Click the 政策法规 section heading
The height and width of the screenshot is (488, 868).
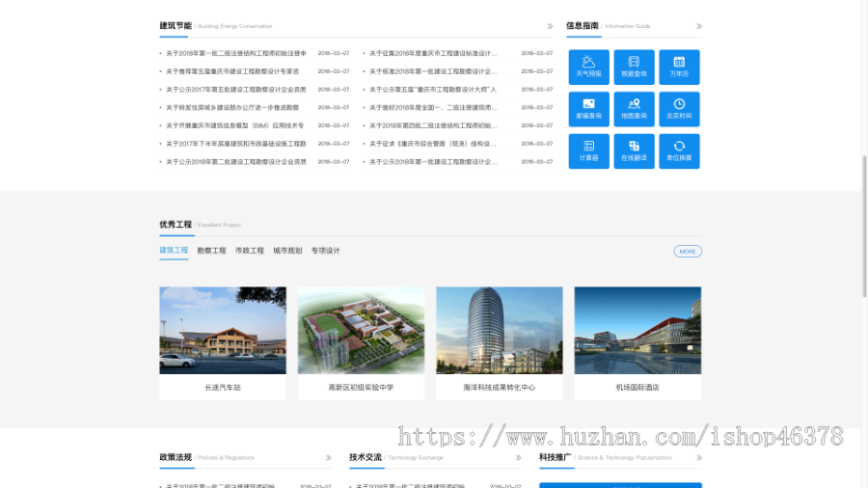pyautogui.click(x=176, y=457)
